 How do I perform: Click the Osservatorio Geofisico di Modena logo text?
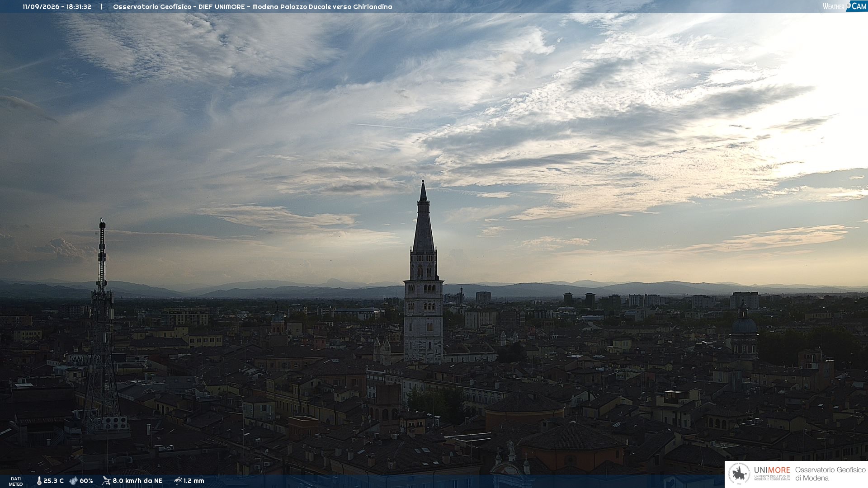tap(830, 474)
